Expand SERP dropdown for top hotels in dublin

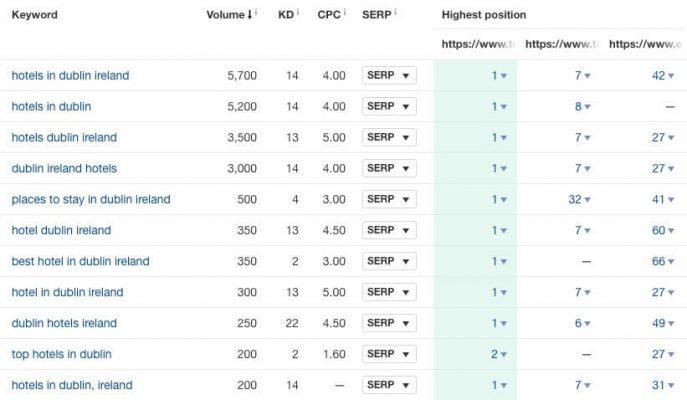coord(388,354)
